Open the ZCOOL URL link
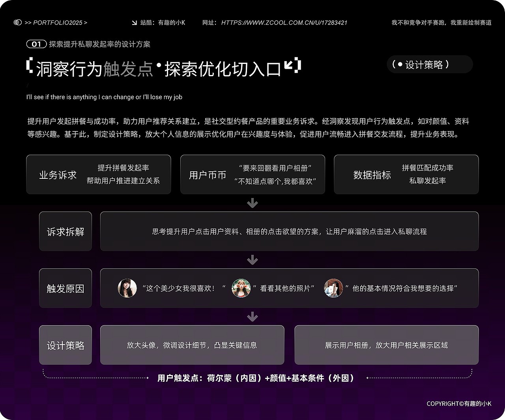 [x=284, y=22]
